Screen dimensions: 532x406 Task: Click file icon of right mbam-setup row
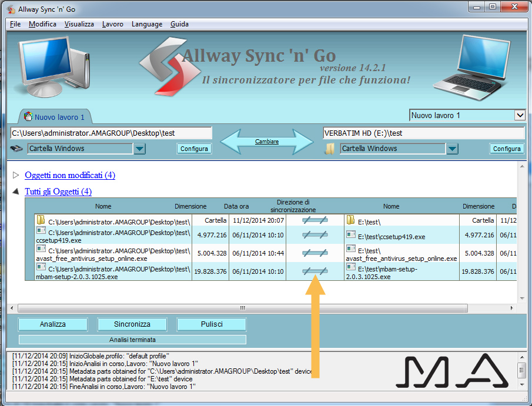[351, 267]
